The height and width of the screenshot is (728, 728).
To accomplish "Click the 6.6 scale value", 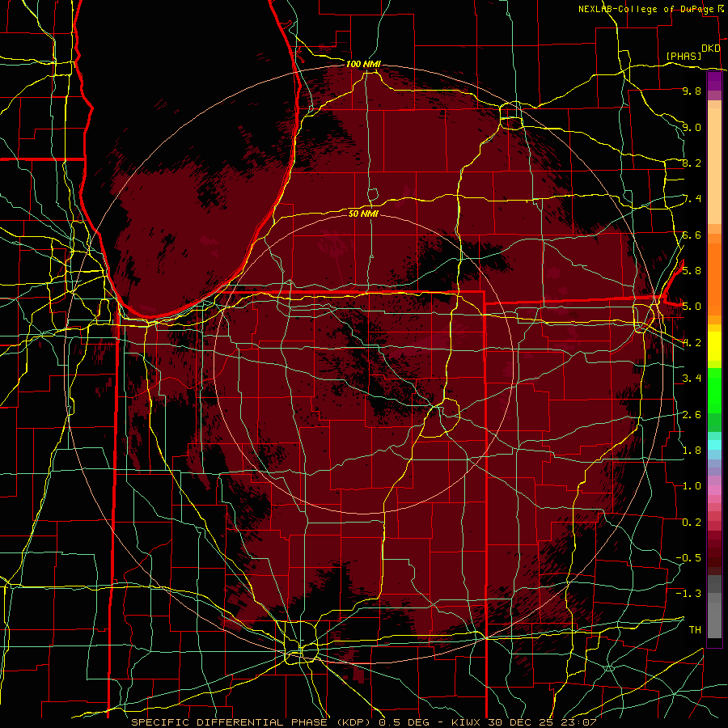I will click(692, 235).
